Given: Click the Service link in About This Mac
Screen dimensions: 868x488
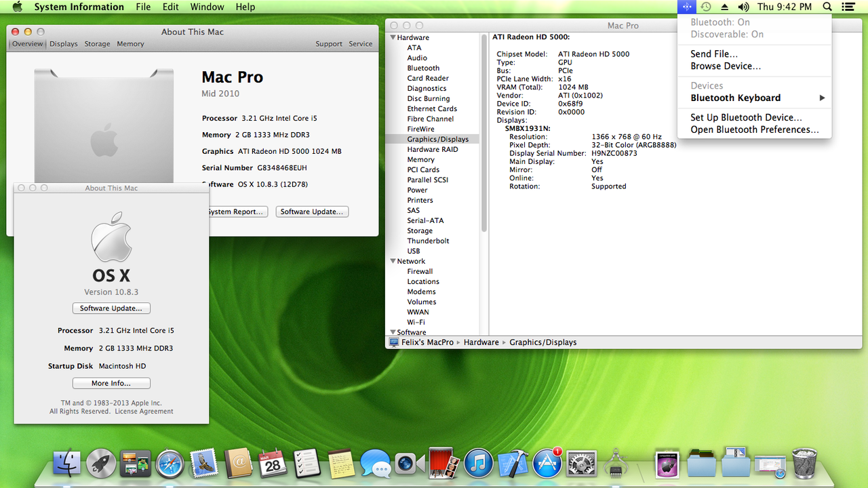Looking at the screenshot, I should click(361, 44).
